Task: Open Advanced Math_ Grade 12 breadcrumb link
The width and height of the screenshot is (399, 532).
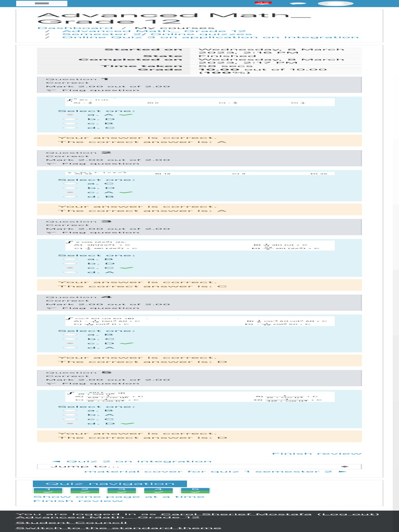Action: [x=154, y=31]
